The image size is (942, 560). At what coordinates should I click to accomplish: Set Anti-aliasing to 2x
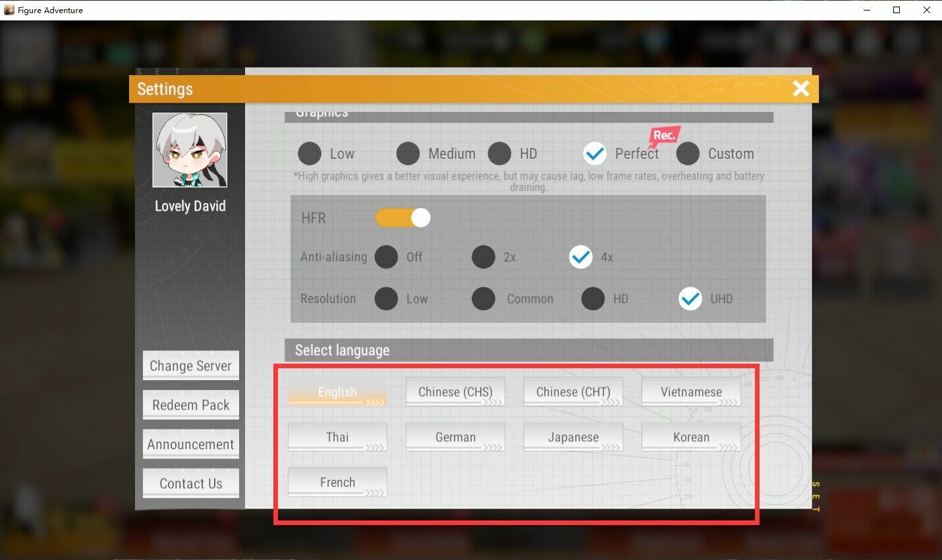point(484,257)
